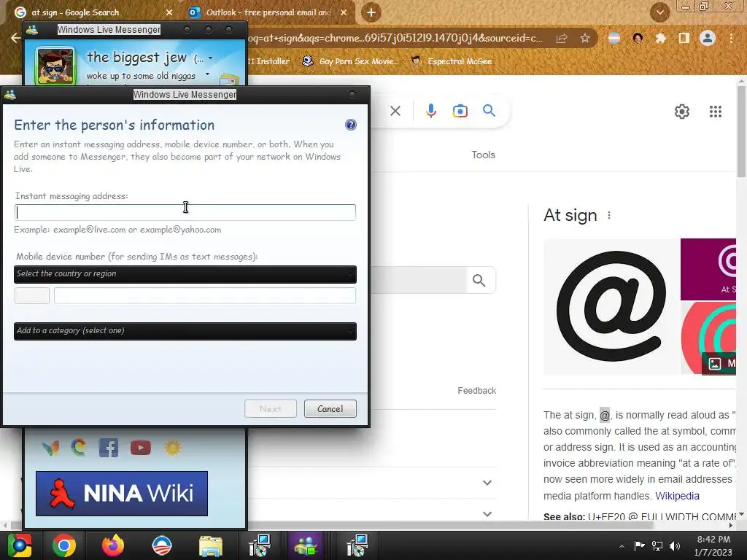Screen dimensions: 747x560
Task: Open the personal message dropdown arrow
Action: click(x=208, y=74)
